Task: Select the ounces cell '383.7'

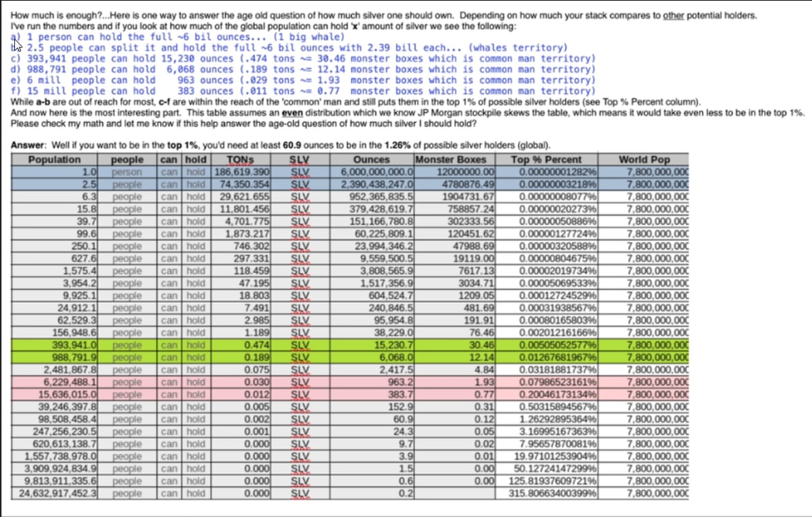Action: point(372,395)
